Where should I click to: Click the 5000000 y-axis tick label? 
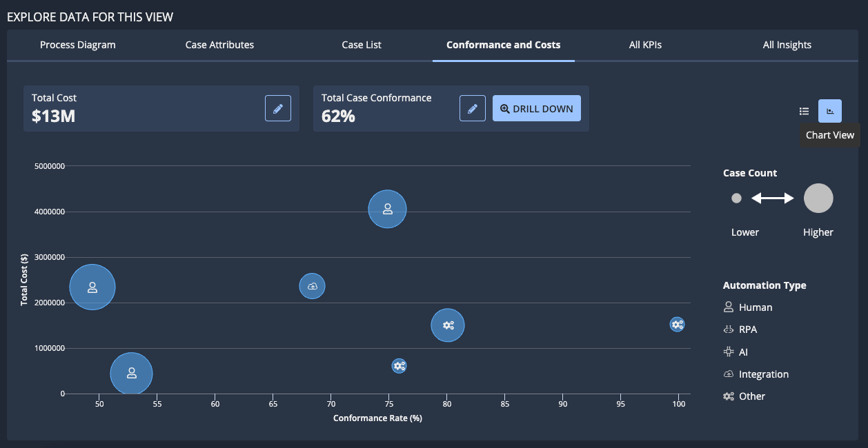click(x=49, y=166)
